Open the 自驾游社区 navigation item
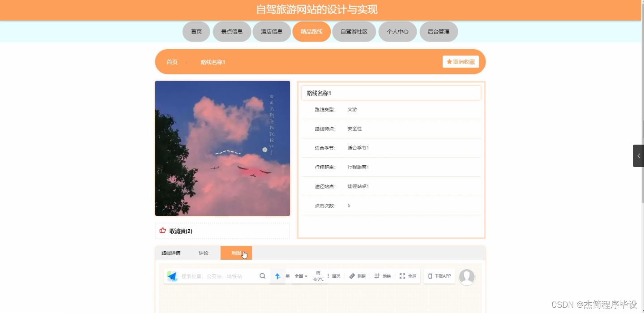 coord(354,31)
